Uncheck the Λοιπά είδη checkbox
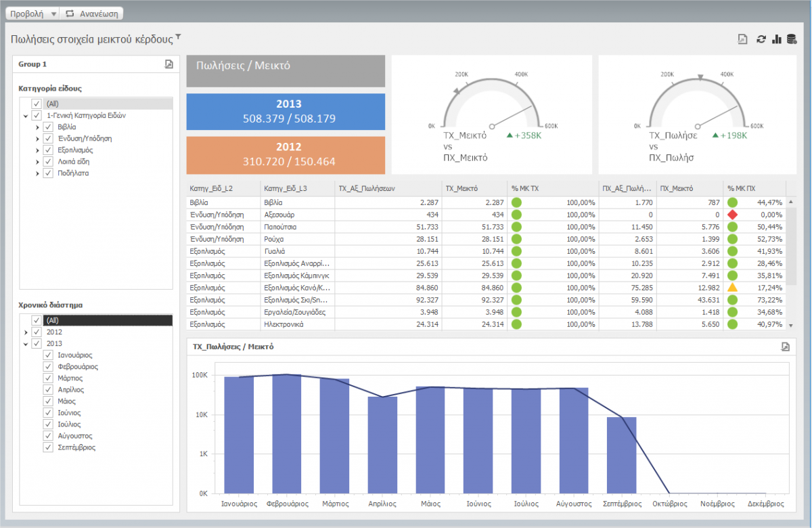Image resolution: width=812 pixels, height=528 pixels. pyautogui.click(x=48, y=161)
